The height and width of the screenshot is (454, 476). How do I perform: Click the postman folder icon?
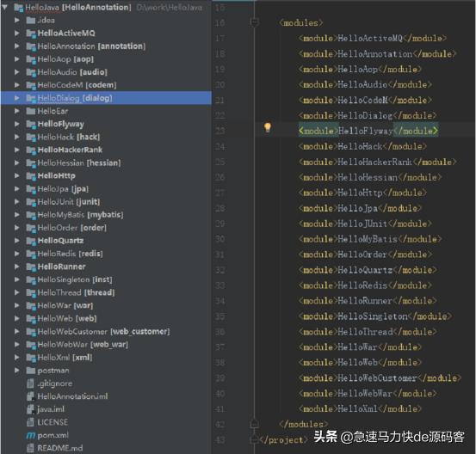pos(31,371)
